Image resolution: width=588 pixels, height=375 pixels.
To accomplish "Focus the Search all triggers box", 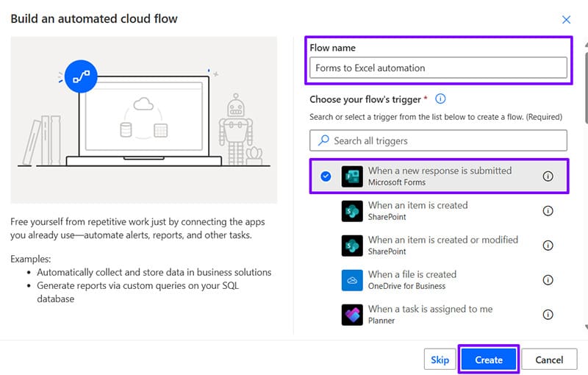I will (x=438, y=140).
